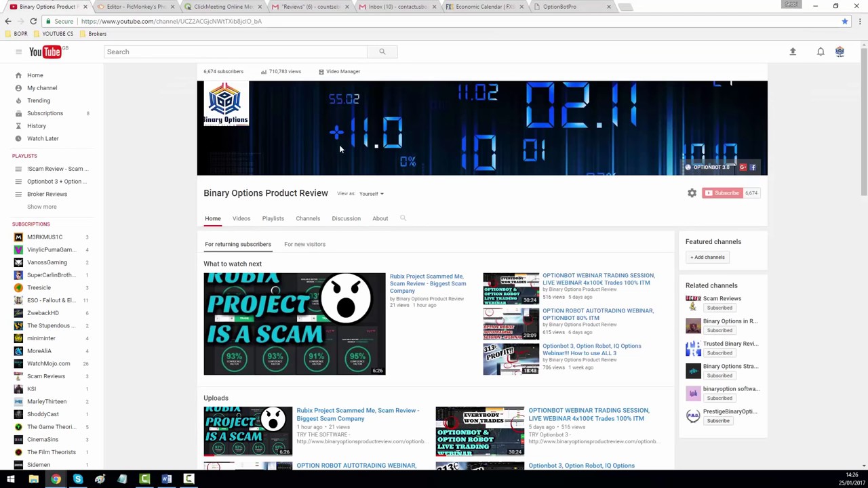This screenshot has height=488, width=868.
Task: Open the Brokers bookmark folder
Action: coord(93,34)
